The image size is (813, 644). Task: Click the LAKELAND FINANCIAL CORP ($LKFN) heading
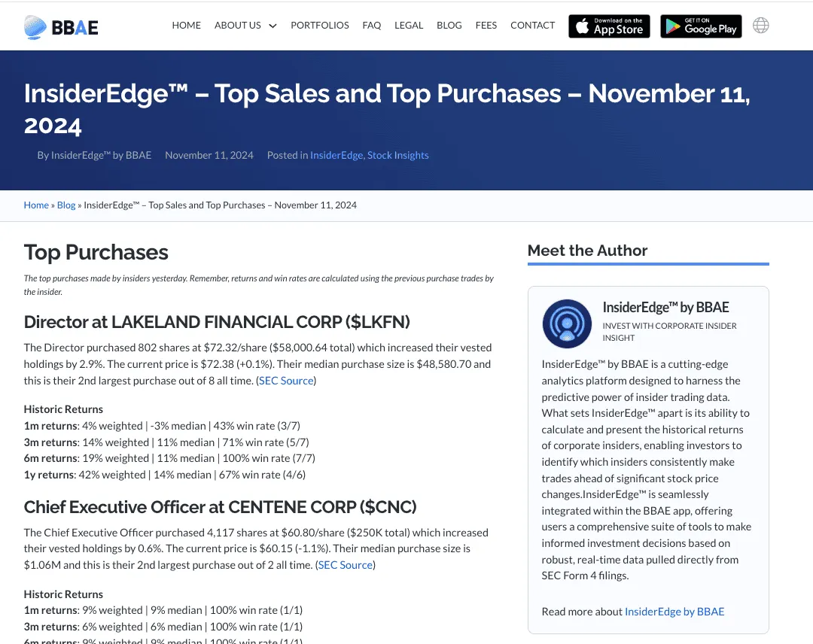[x=217, y=322]
